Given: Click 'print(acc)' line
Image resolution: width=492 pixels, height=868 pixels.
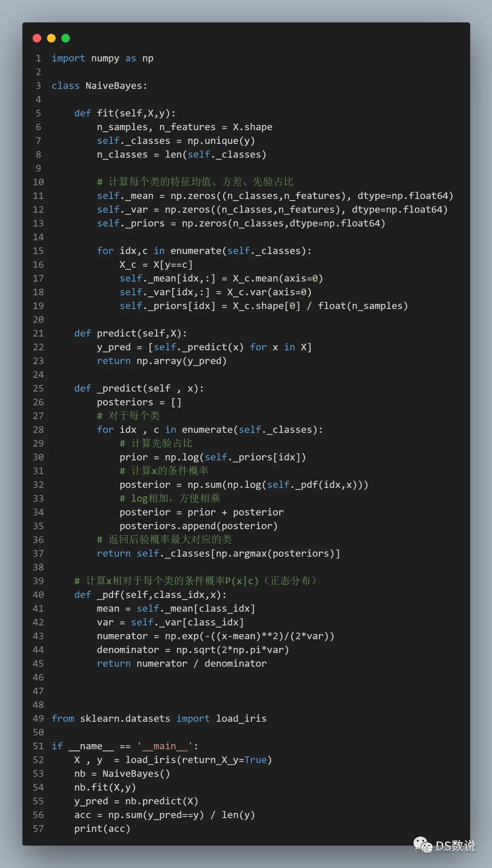Looking at the screenshot, I should pos(102,829).
